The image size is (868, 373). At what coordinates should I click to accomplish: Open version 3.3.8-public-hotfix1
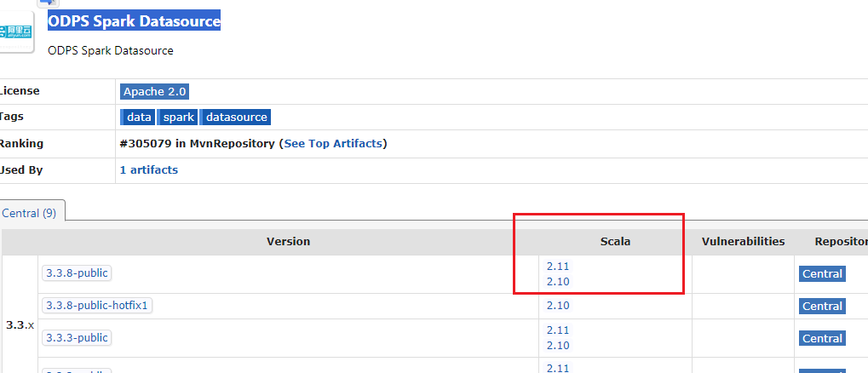[x=97, y=305]
